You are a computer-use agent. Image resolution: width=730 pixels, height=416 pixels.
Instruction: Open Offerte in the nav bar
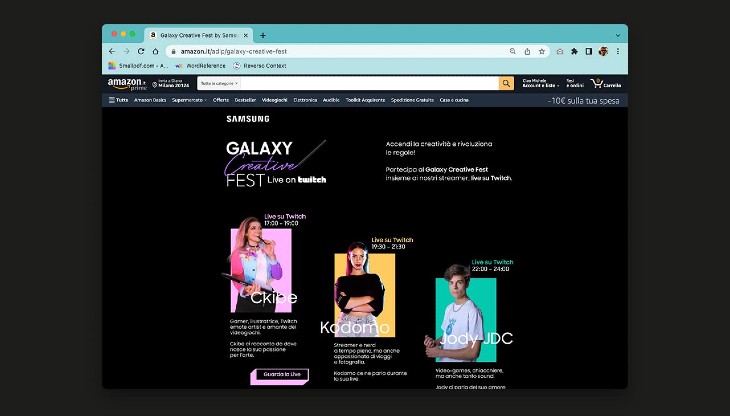point(221,100)
